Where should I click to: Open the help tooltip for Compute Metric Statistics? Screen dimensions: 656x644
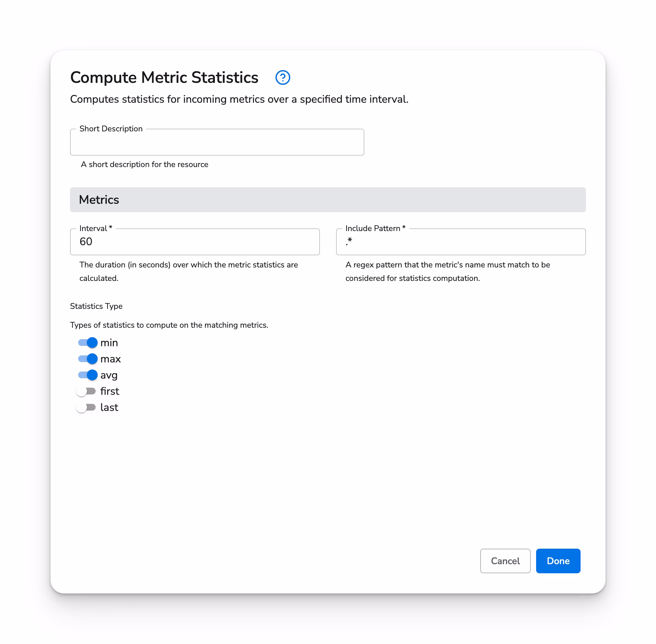tap(283, 77)
